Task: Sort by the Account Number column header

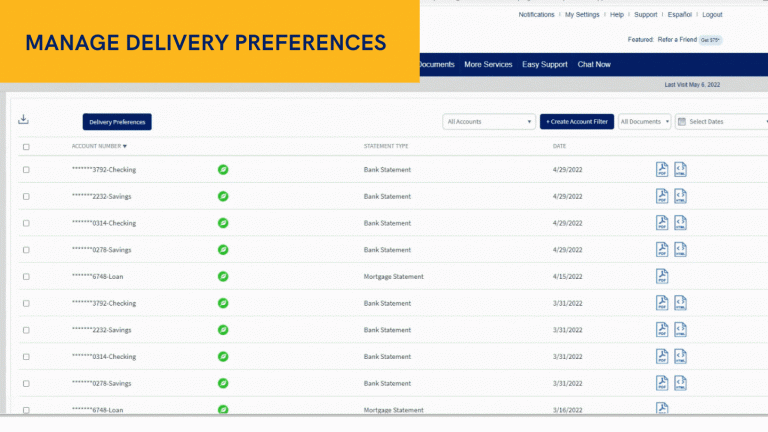Action: [x=99, y=147]
